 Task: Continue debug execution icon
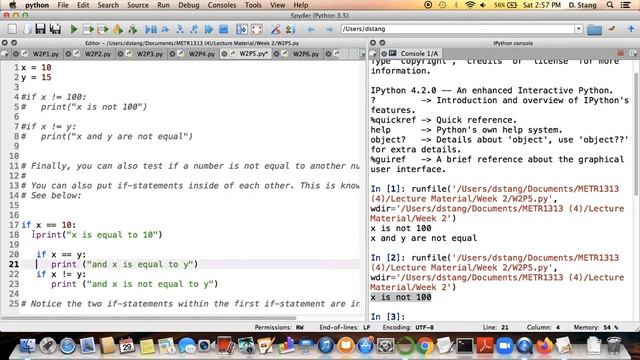[209, 29]
